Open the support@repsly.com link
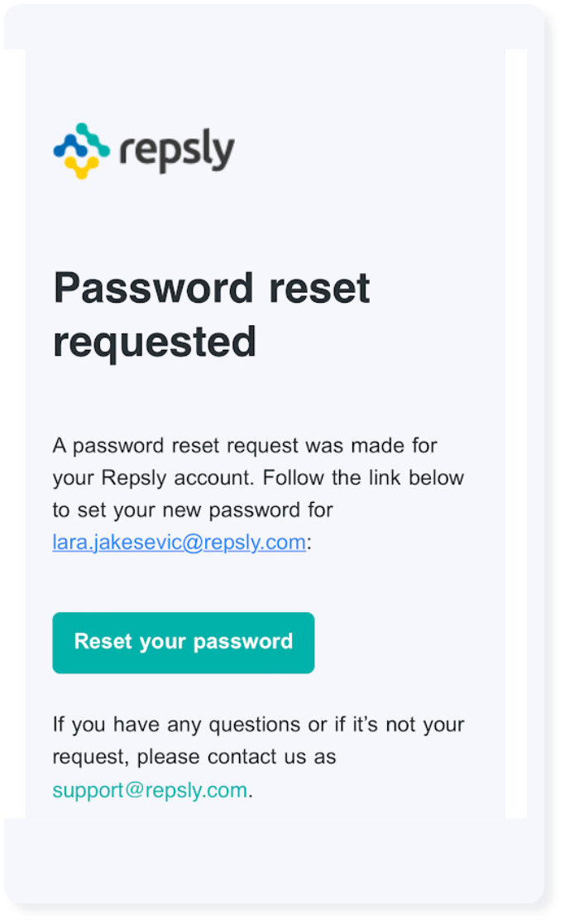 150,790
